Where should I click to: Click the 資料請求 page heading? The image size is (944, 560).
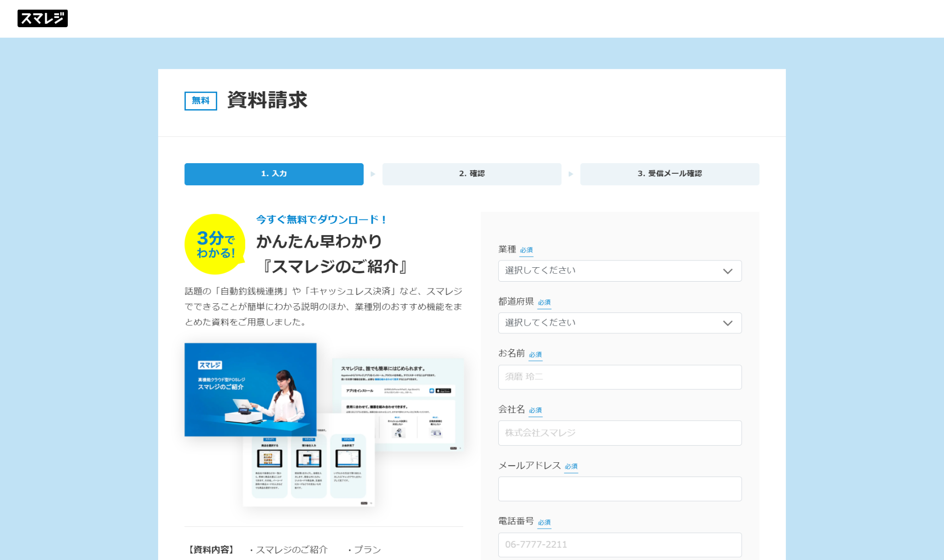(267, 100)
